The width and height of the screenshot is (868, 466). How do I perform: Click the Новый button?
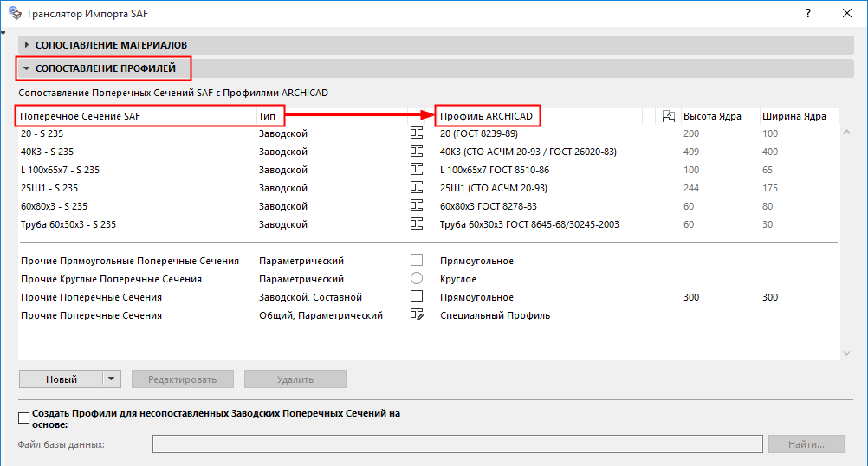61,379
